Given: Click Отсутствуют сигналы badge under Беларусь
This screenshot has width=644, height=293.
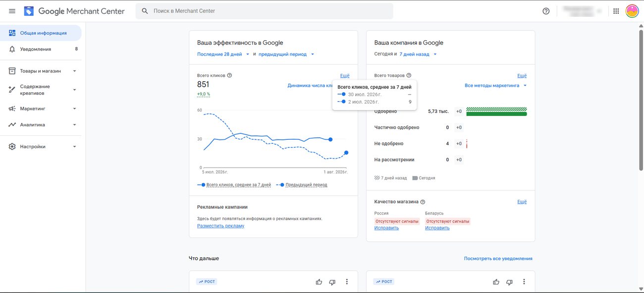Looking at the screenshot, I should (447, 221).
